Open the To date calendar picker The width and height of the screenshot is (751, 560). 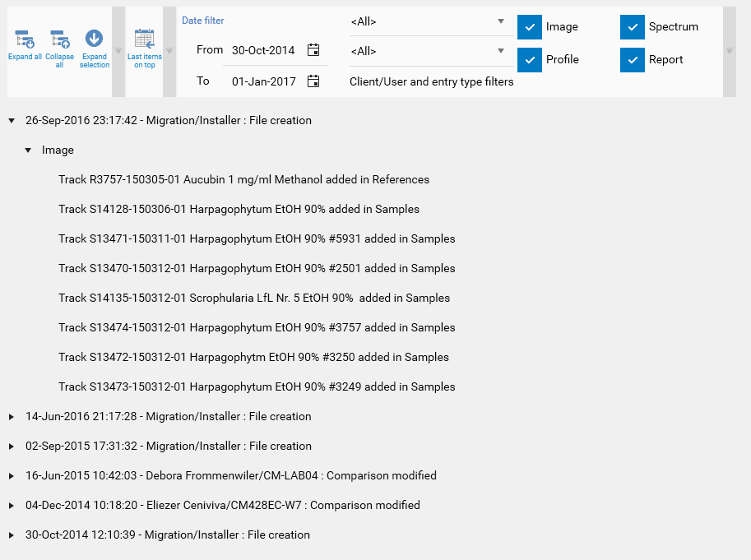pyautogui.click(x=313, y=81)
